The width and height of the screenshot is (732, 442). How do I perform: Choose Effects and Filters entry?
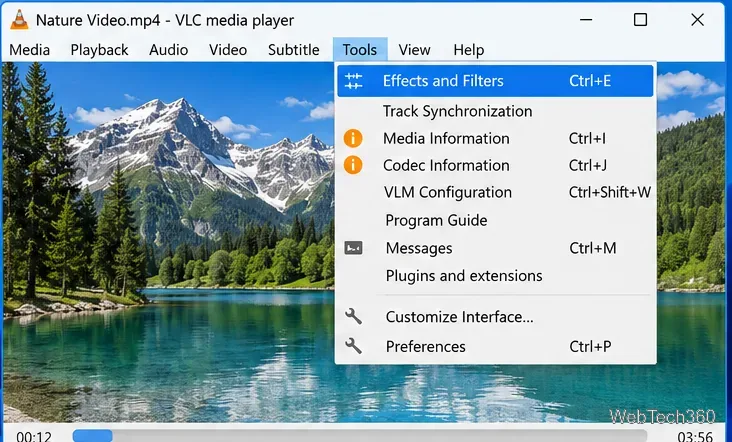tap(495, 81)
